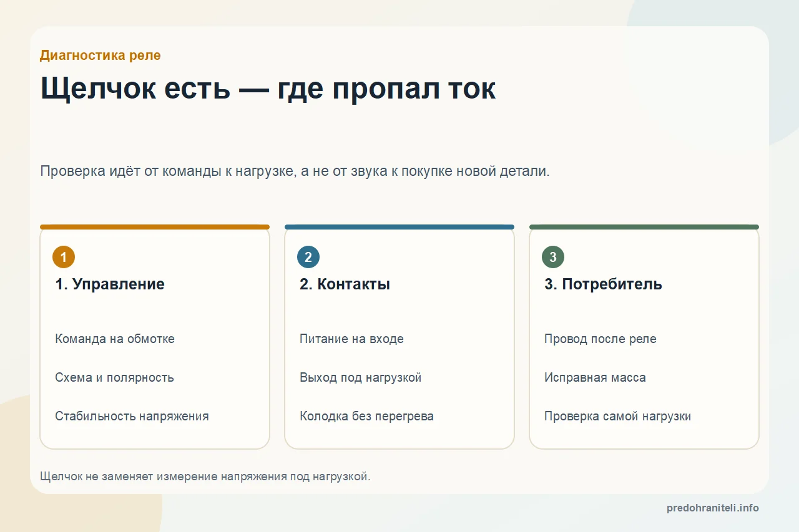
Task: Click 'Стабильность напряжения' item
Action: (132, 417)
